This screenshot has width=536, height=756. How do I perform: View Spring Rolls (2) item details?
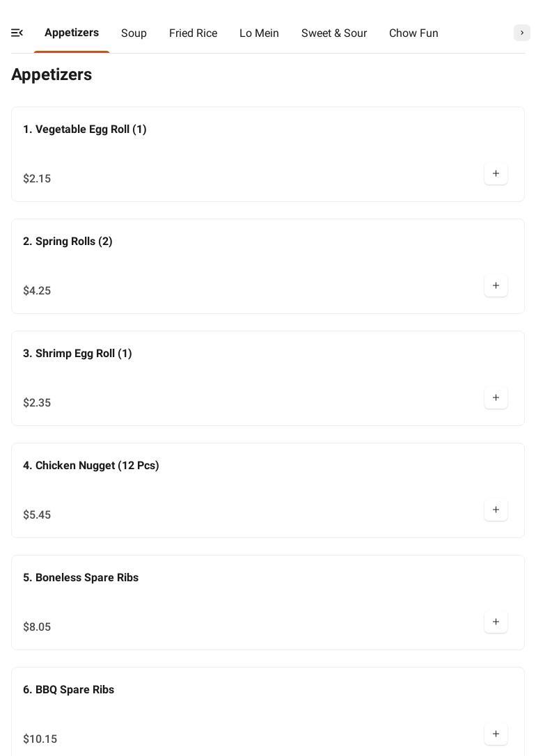pos(68,242)
